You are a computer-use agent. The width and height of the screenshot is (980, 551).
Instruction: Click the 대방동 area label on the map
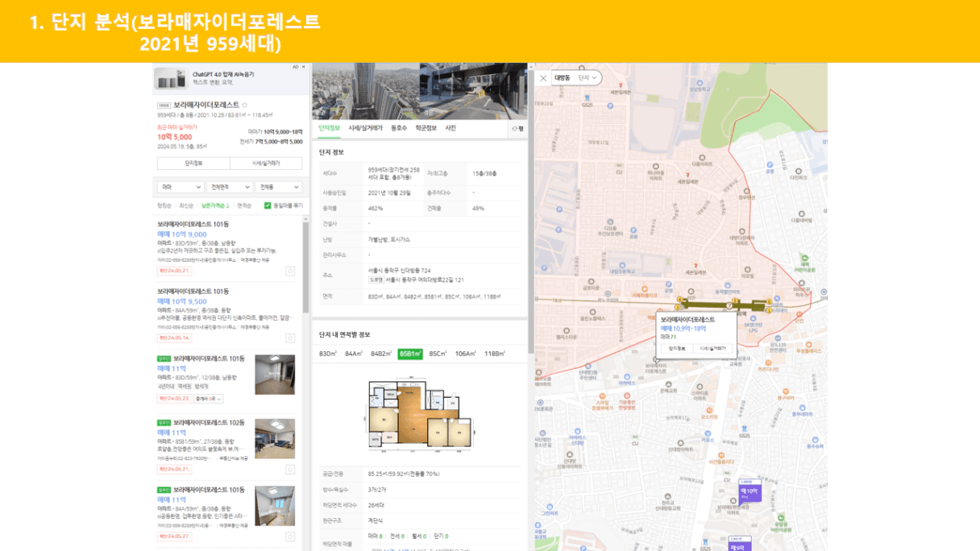[562, 78]
